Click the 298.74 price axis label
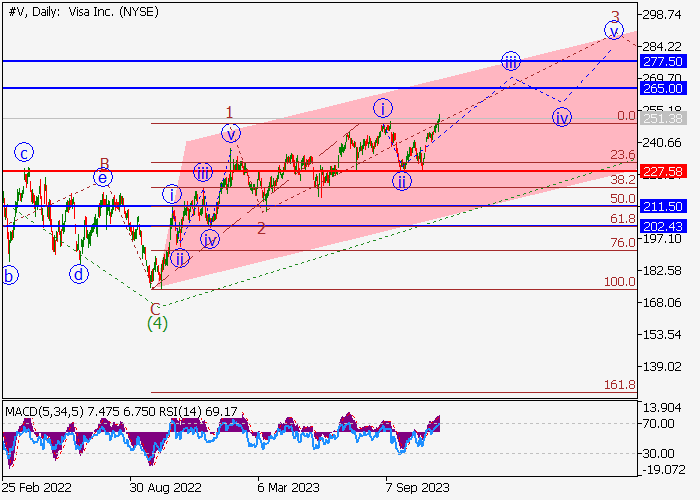 tap(662, 15)
